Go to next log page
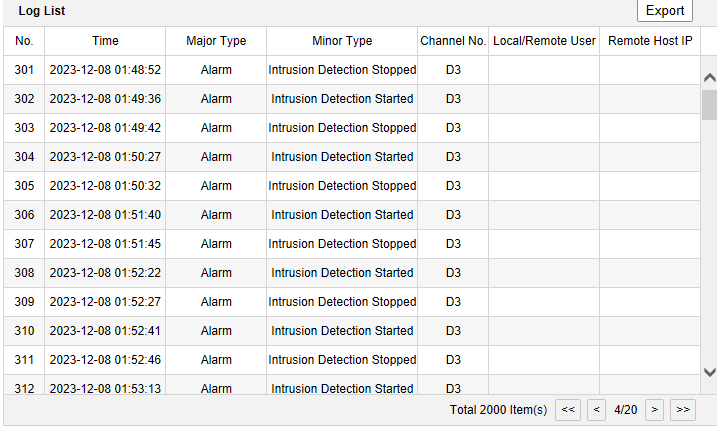 pyautogui.click(x=654, y=409)
